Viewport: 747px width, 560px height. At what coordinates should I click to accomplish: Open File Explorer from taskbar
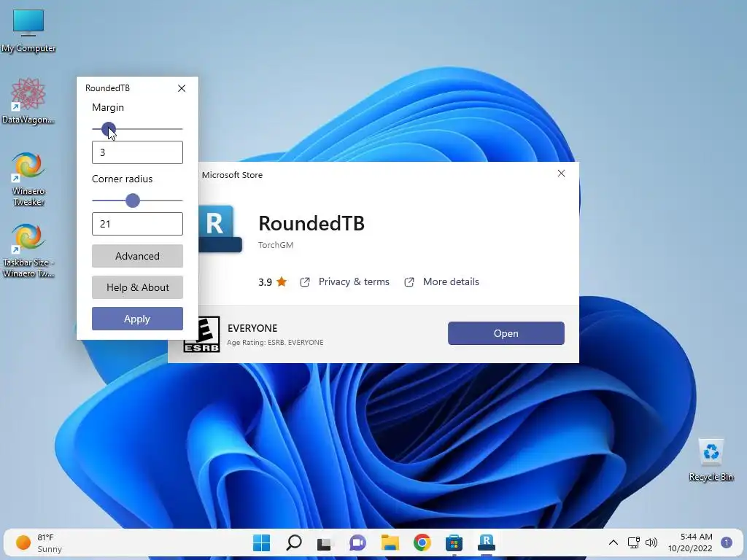click(390, 542)
